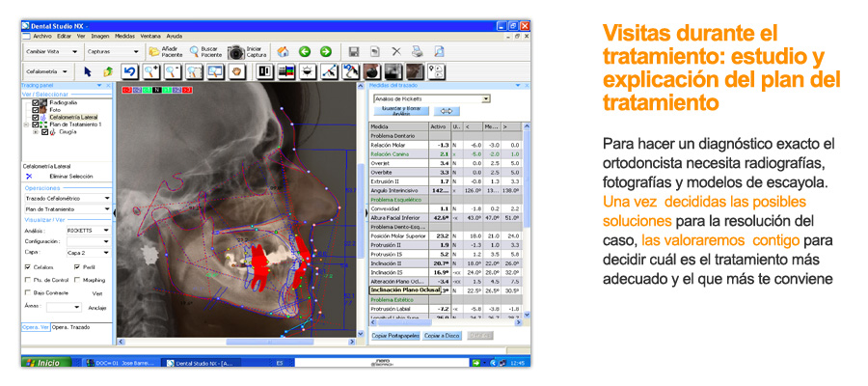Image resolution: width=868 pixels, height=386 pixels.
Task: Open the Windows Inicio start button
Action: coord(46,363)
